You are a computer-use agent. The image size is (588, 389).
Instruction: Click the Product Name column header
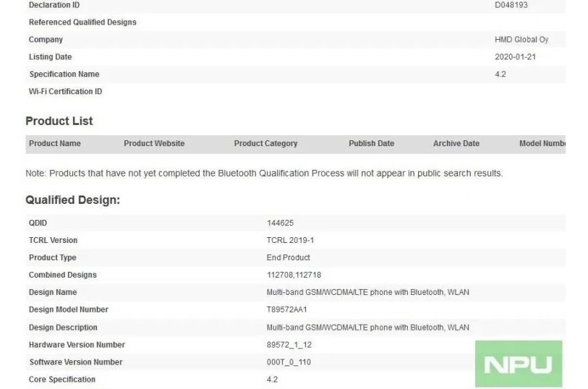tap(55, 144)
